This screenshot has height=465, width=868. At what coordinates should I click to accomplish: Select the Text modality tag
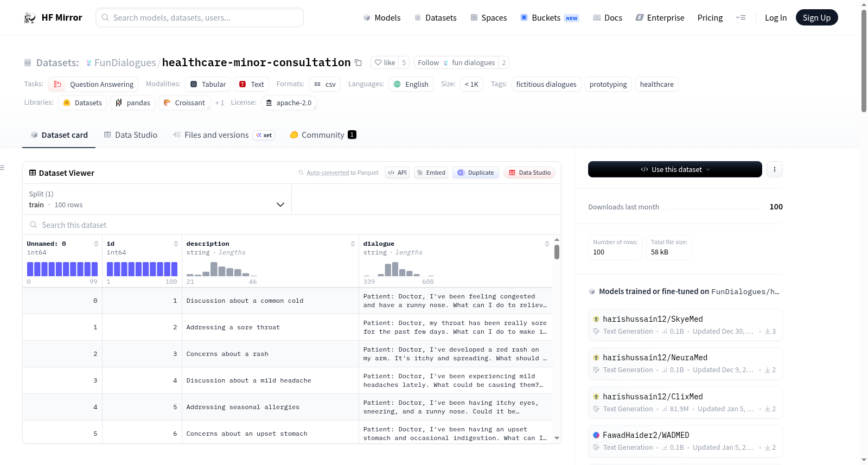[x=252, y=84]
